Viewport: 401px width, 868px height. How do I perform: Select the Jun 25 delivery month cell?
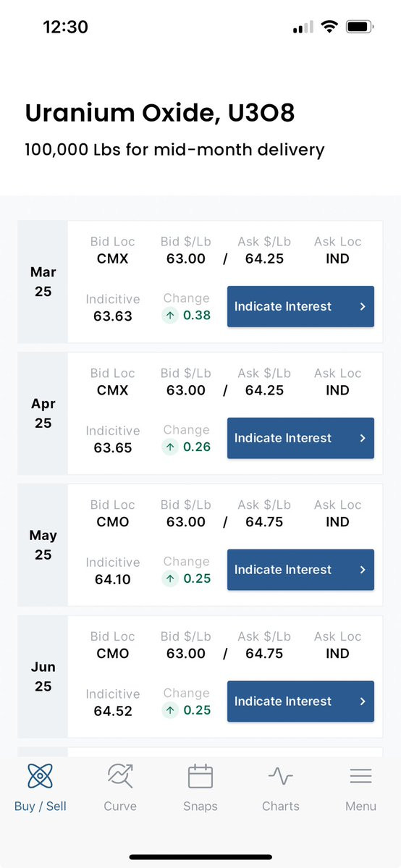click(x=43, y=676)
